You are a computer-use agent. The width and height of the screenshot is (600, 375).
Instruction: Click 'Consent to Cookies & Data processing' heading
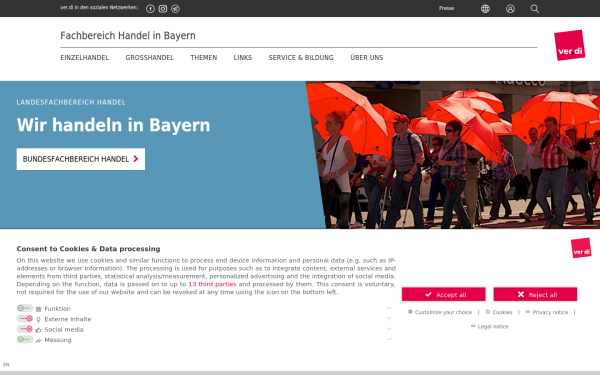point(88,249)
